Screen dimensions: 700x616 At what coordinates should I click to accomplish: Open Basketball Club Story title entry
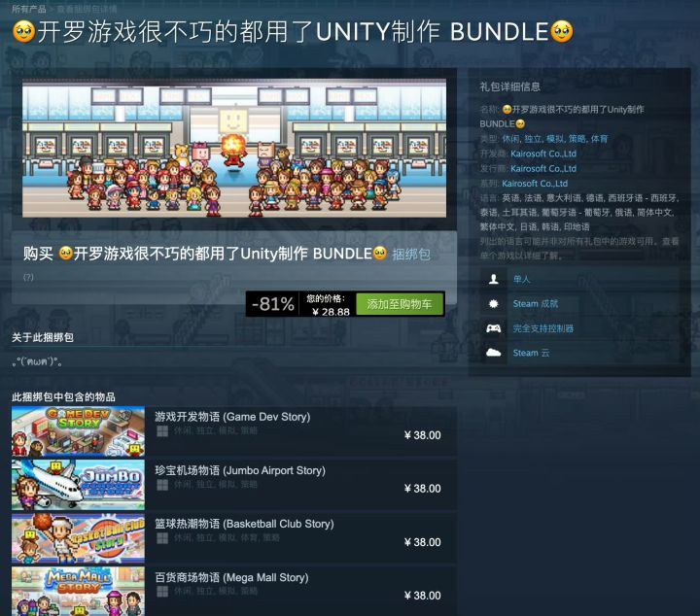[x=244, y=524]
